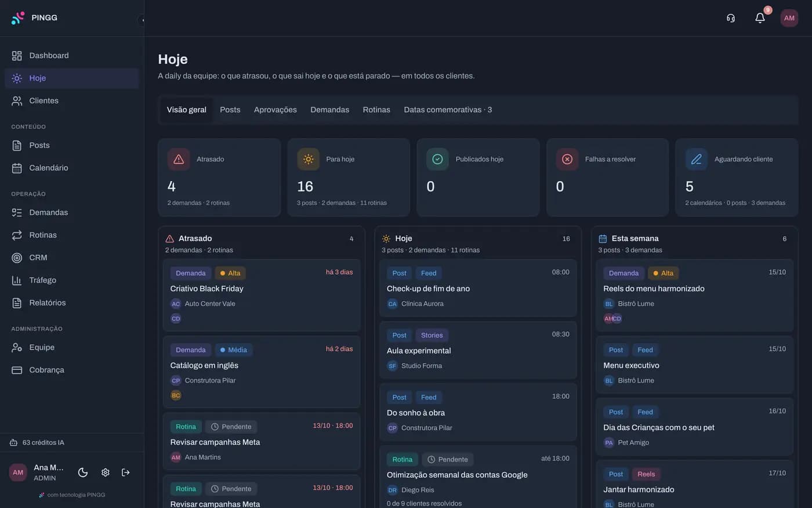Click the Para hoje sun icon card
Screen dimensions: 812x508
(308, 159)
